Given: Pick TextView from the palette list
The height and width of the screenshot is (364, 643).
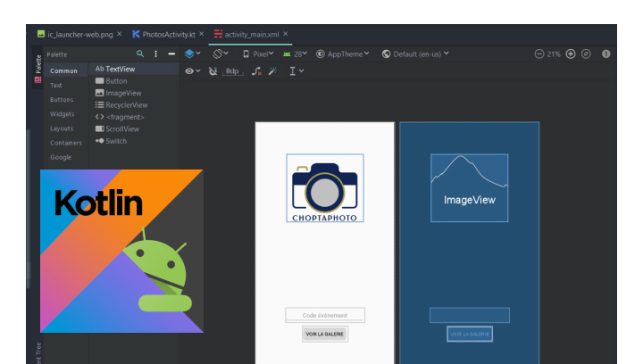Looking at the screenshot, I should coord(115,70).
